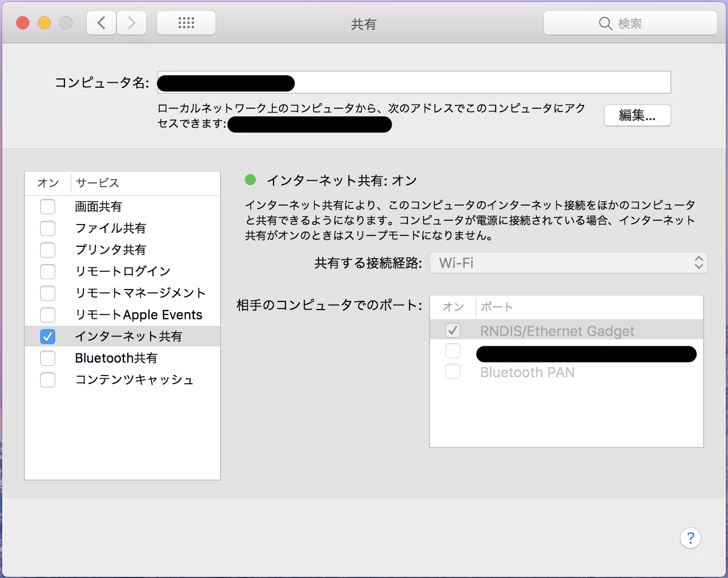Click the 検索 search field

(630, 23)
